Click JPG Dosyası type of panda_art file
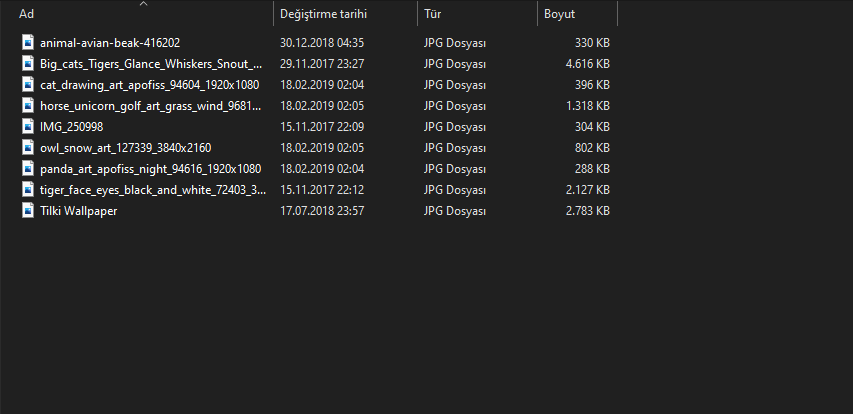 coord(455,169)
